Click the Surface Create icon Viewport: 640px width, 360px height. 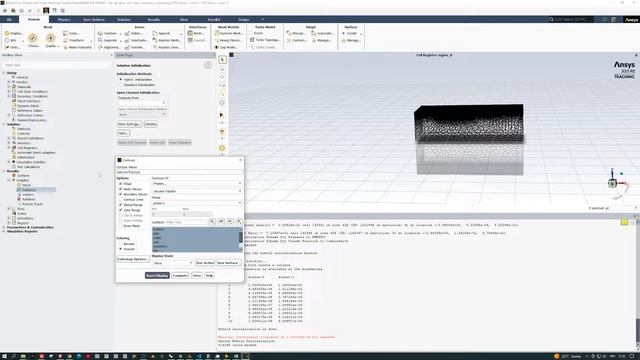[344, 33]
